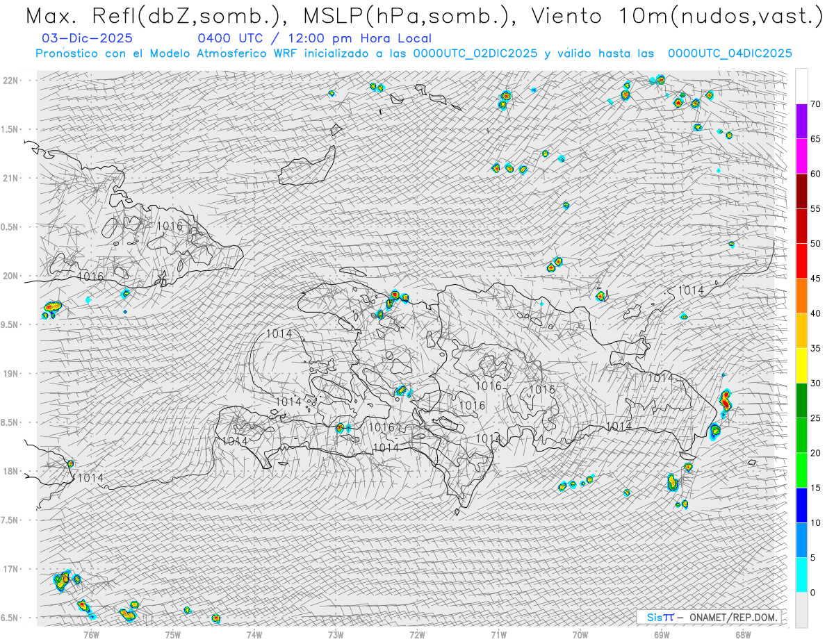Click the '76W' longitude label
834x644 pixels.
91,634
